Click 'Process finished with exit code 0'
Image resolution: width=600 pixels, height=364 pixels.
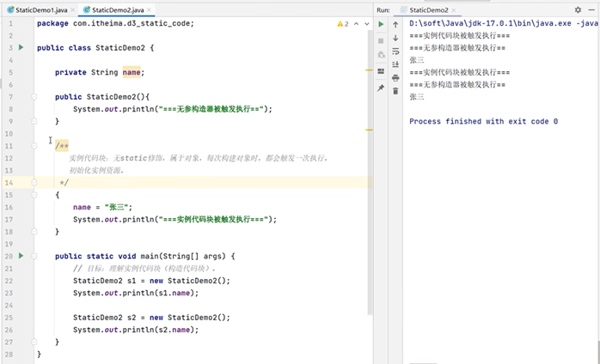[x=484, y=121]
